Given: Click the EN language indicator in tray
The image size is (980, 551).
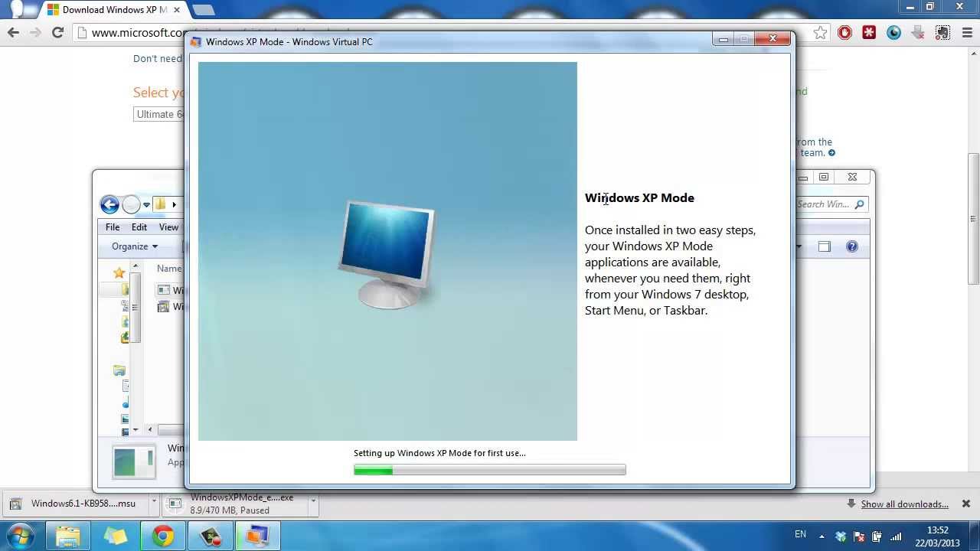Looking at the screenshot, I should [800, 534].
